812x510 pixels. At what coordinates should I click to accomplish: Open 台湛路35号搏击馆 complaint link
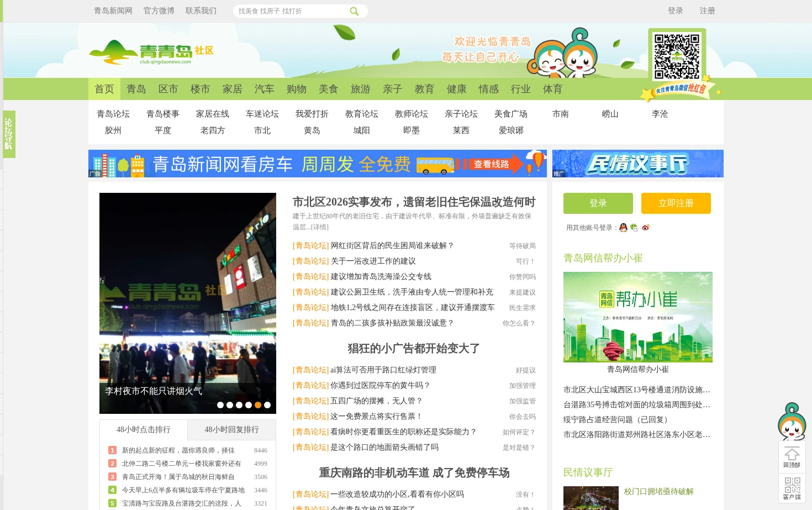coord(637,404)
